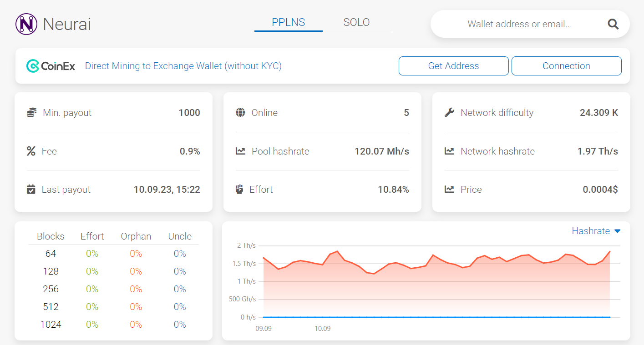This screenshot has width=644, height=345.
Task: Click the Get Address button
Action: pos(453,65)
